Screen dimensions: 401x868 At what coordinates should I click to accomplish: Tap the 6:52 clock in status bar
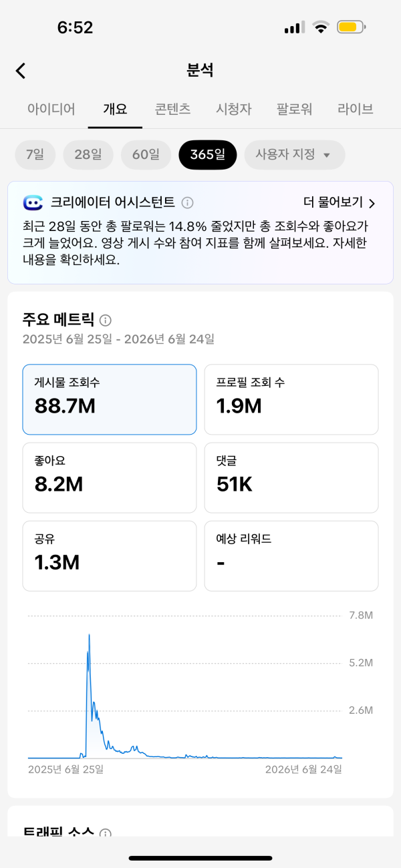coord(75,27)
